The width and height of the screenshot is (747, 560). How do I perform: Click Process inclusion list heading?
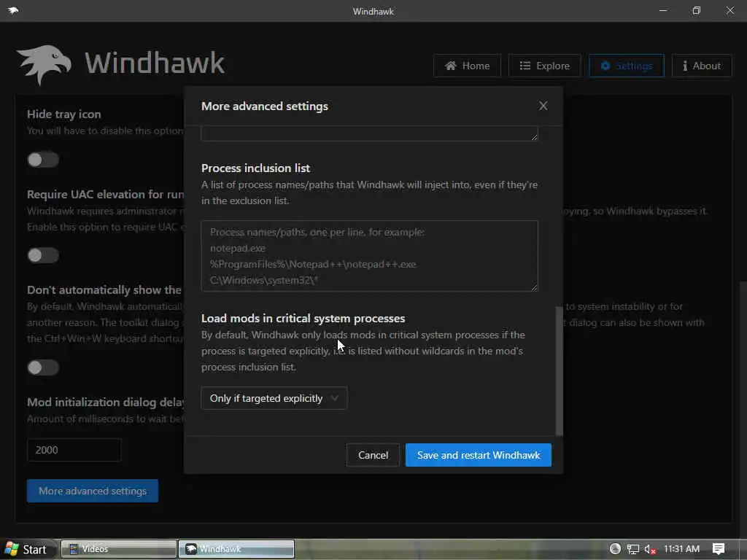tap(255, 168)
